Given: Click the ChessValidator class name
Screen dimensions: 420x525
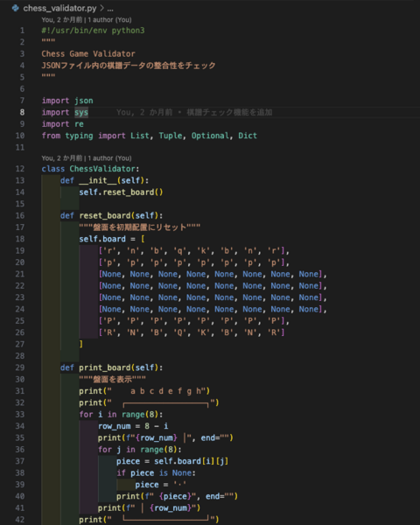Looking at the screenshot, I should pos(102,169).
